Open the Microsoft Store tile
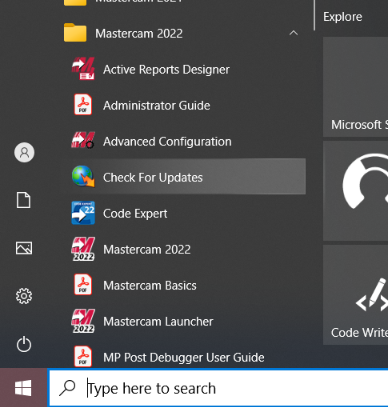Image resolution: width=388 pixels, height=407 pixels. pos(356,87)
